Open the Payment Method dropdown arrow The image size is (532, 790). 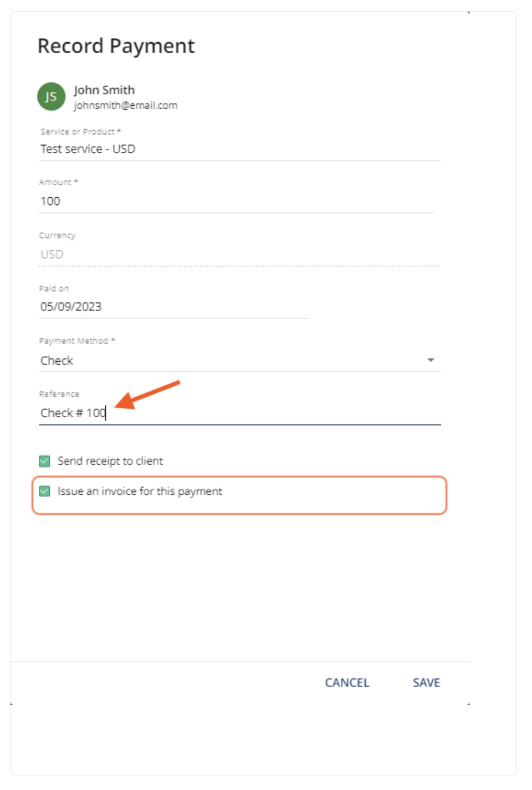point(431,360)
